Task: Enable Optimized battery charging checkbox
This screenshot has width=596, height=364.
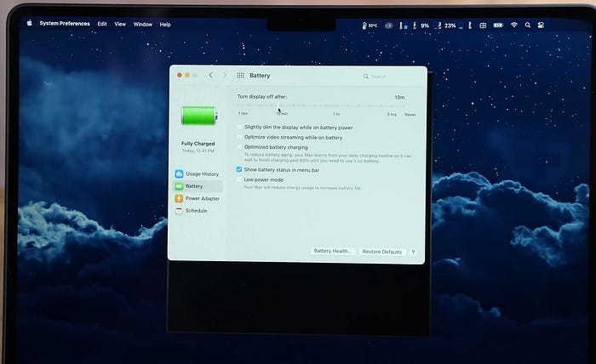Action: tap(239, 147)
